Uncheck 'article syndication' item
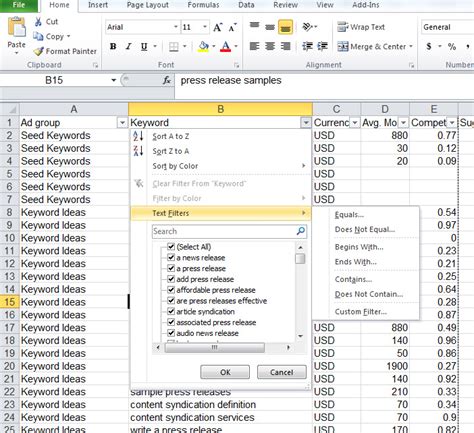Image resolution: width=474 pixels, height=433 pixels. point(171,311)
